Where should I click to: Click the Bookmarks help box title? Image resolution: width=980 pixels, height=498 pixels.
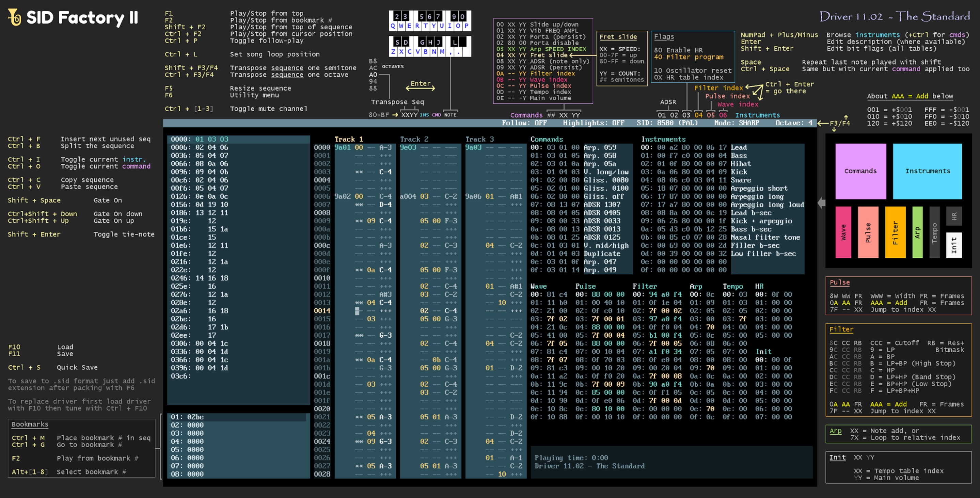[30, 424]
